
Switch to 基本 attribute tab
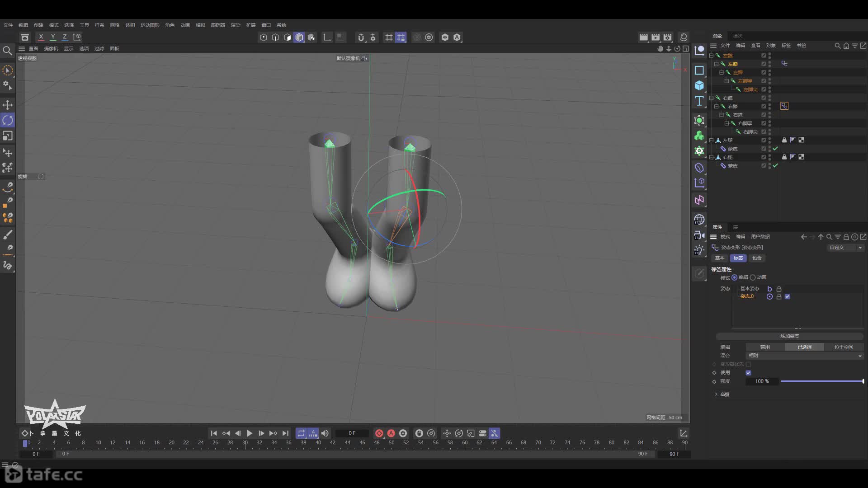(x=720, y=258)
